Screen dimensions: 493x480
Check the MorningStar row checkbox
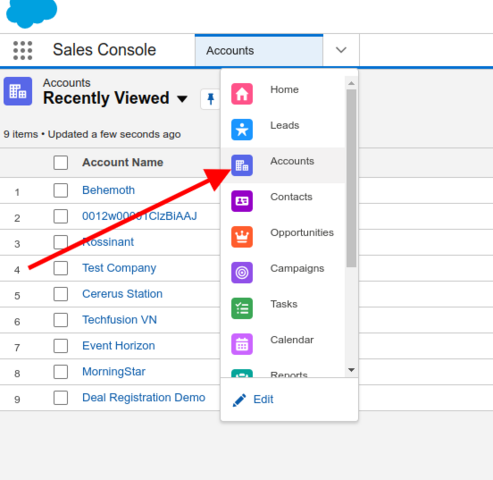pos(61,372)
